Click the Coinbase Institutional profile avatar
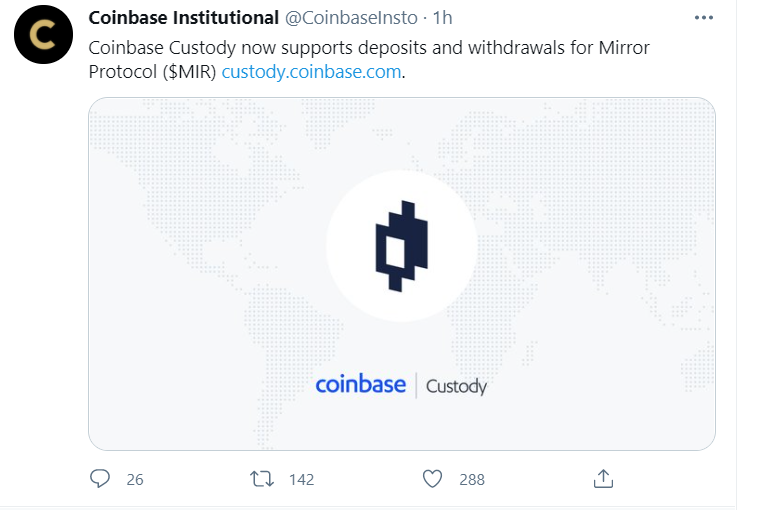Screen dimensions: 770x510 pyautogui.click(x=43, y=34)
